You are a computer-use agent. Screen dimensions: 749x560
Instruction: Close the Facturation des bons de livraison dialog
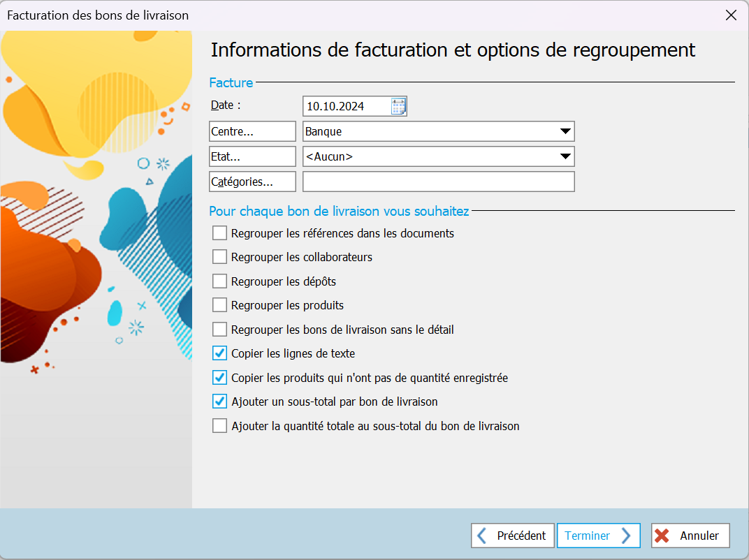click(731, 15)
